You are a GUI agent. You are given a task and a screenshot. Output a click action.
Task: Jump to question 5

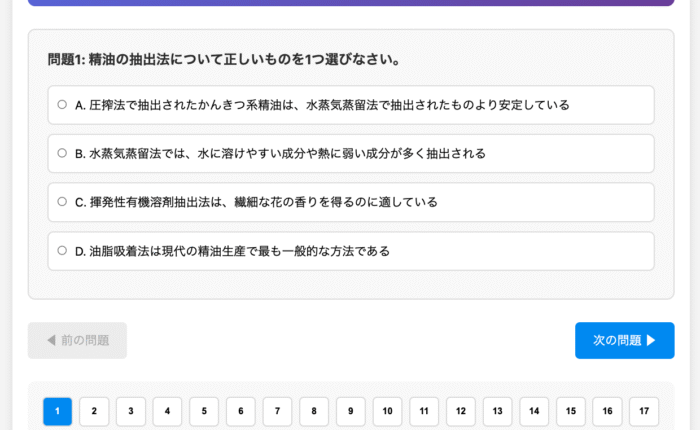(204, 411)
